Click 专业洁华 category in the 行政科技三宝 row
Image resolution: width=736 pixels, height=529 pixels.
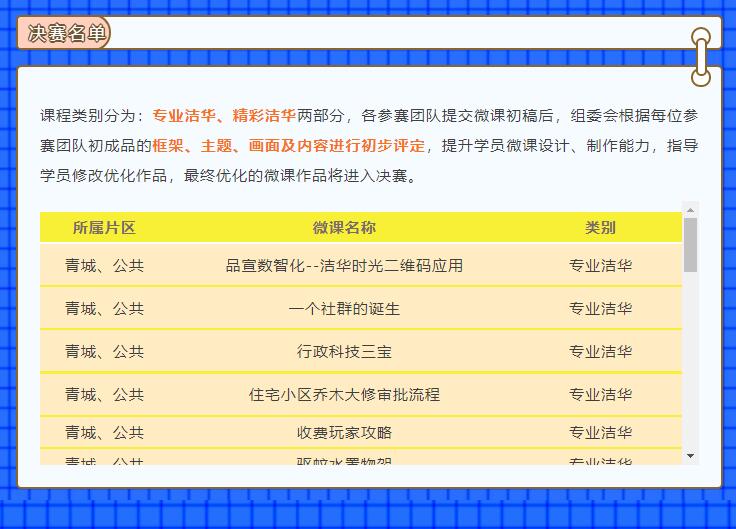[600, 352]
